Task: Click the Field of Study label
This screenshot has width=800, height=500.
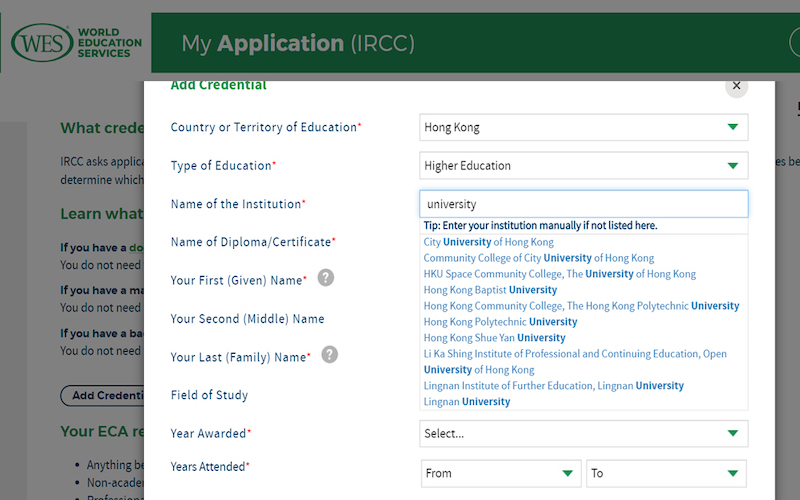Action: [x=209, y=395]
